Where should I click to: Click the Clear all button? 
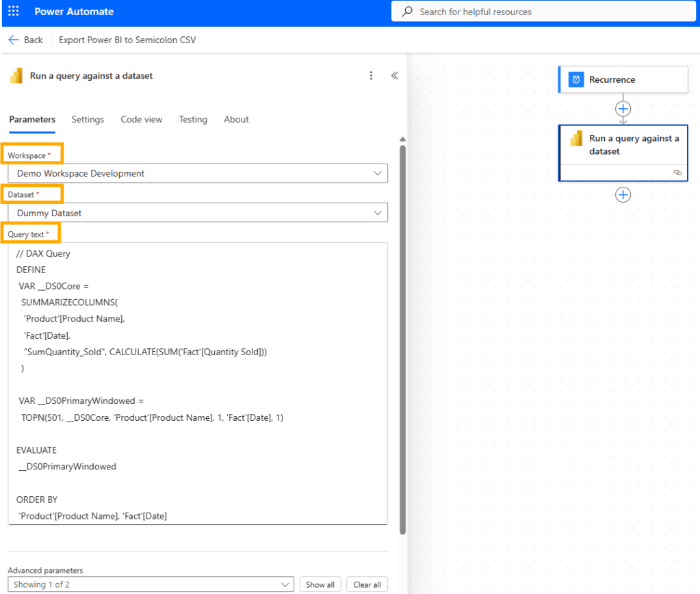pyautogui.click(x=367, y=584)
